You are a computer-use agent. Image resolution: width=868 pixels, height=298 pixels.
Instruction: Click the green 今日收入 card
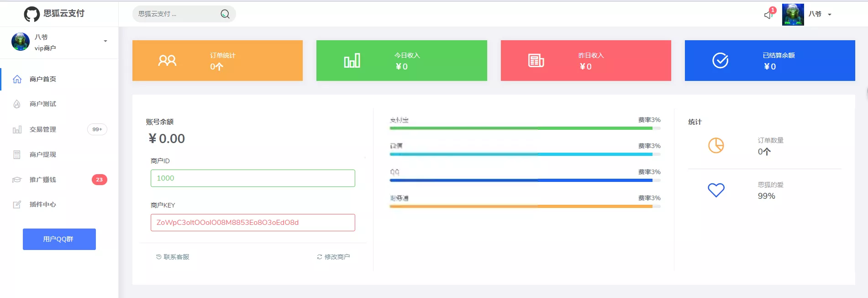(x=402, y=60)
